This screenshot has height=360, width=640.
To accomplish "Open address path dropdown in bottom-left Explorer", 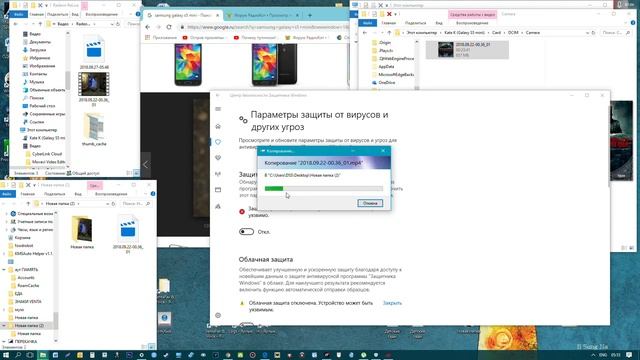I will pos(107,203).
